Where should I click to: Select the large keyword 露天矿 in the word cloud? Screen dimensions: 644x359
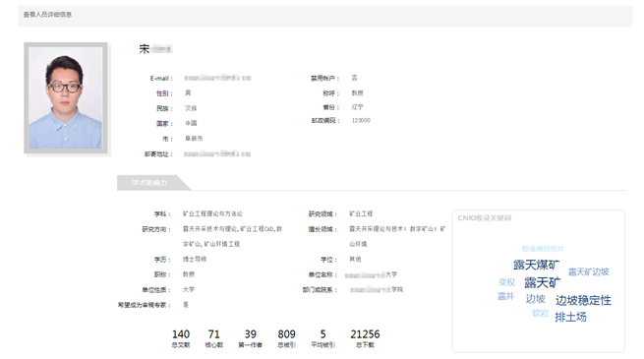542,282
